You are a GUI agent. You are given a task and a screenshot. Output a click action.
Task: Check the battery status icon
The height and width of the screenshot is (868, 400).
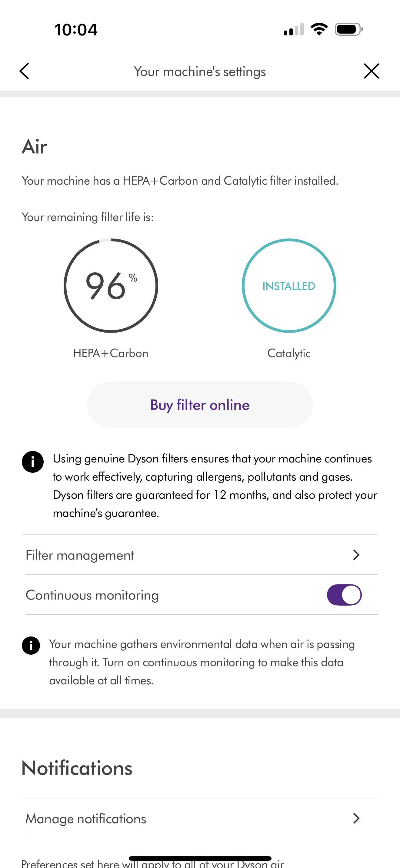349,29
